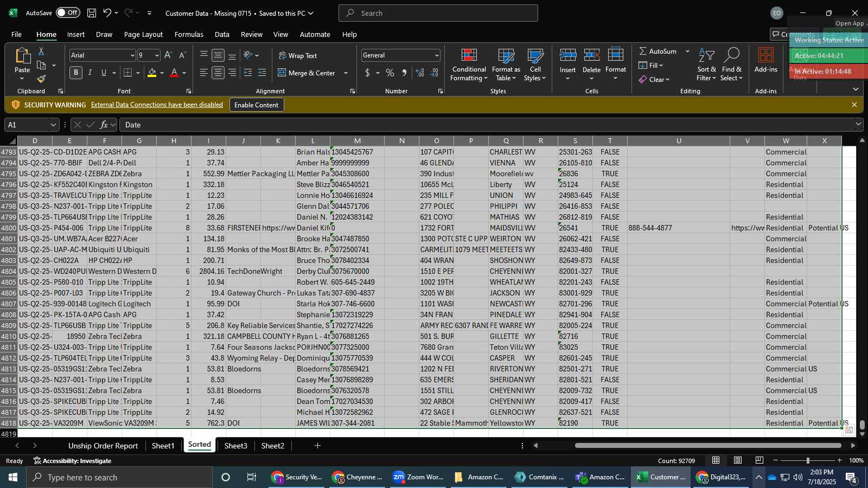
Task: Click Delete cells icon
Action: pyautogui.click(x=591, y=55)
